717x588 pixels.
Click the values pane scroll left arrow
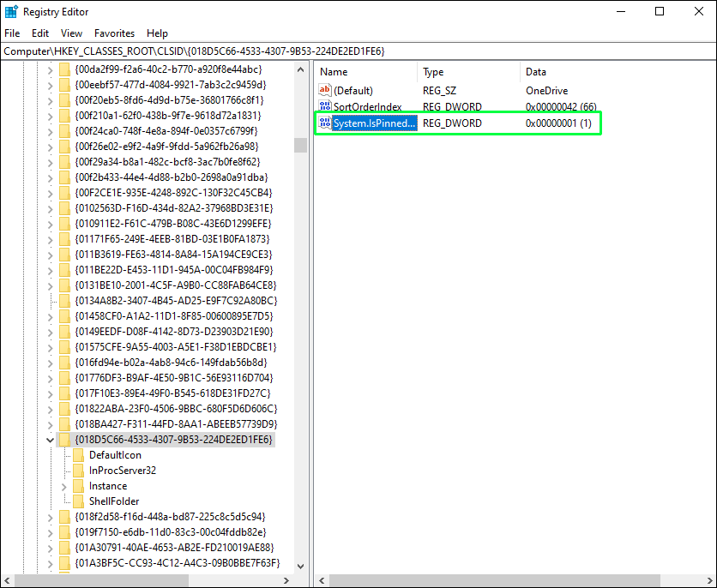coord(322,580)
